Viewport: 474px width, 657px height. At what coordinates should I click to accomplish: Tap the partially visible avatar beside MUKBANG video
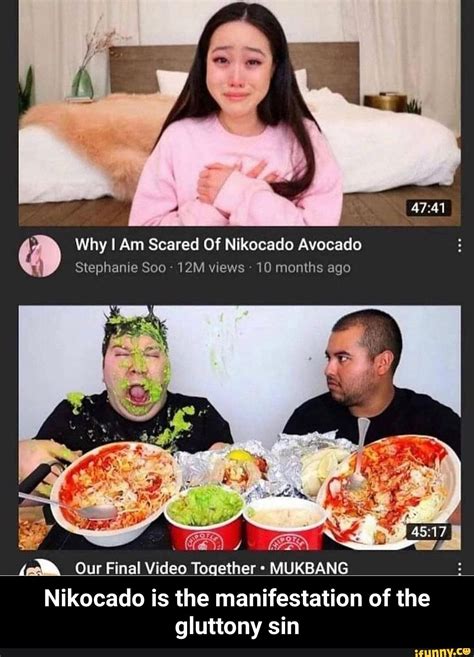[x=40, y=566]
